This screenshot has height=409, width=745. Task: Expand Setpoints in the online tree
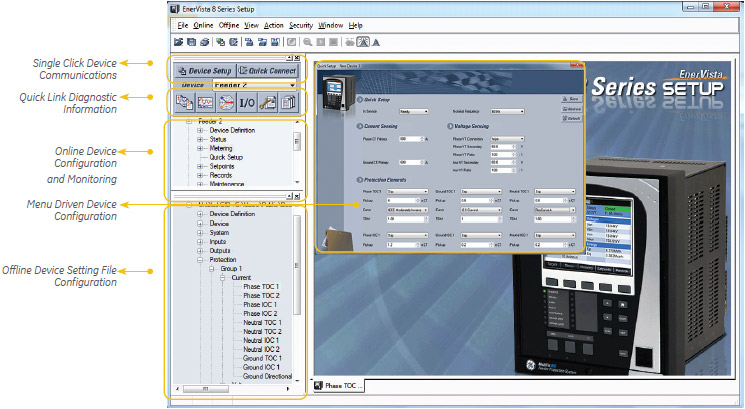(x=200, y=166)
